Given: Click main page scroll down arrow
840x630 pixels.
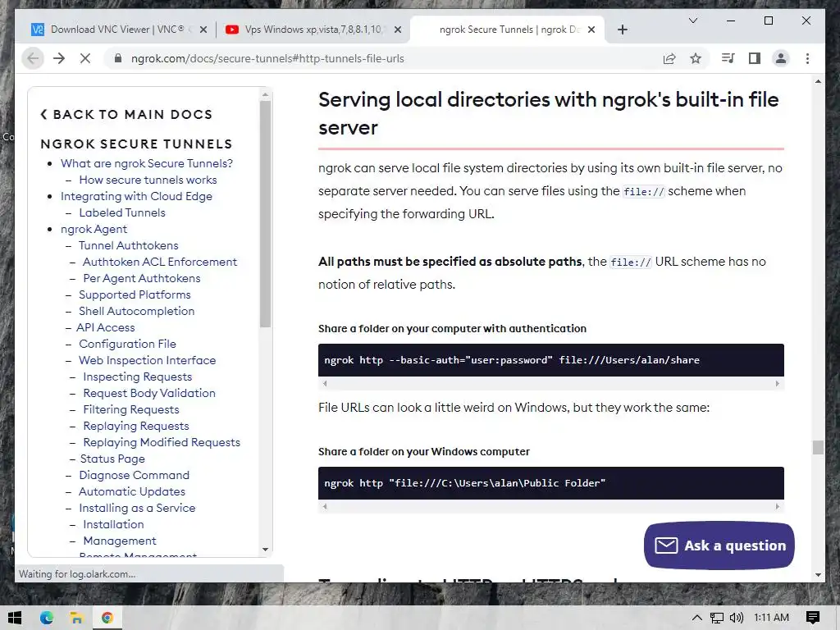Looking at the screenshot, I should (818, 575).
